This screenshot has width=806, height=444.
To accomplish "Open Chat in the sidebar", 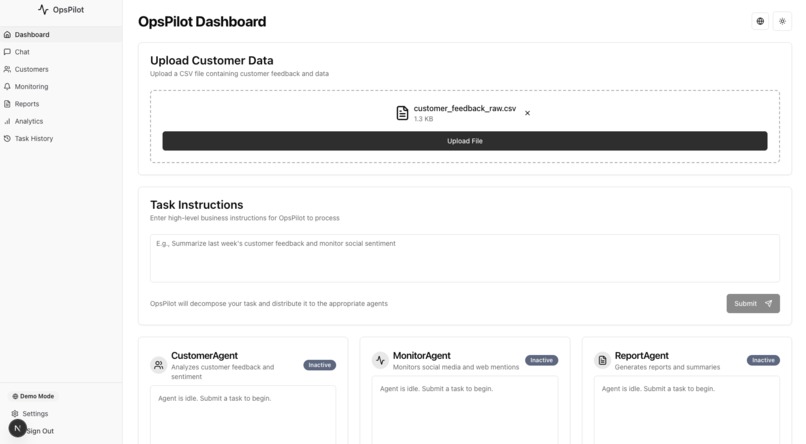I will (x=61, y=52).
